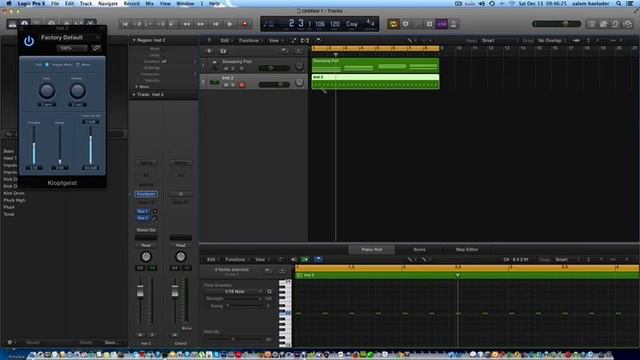Adjust the Klopfgeist Damp slider

pos(60,145)
